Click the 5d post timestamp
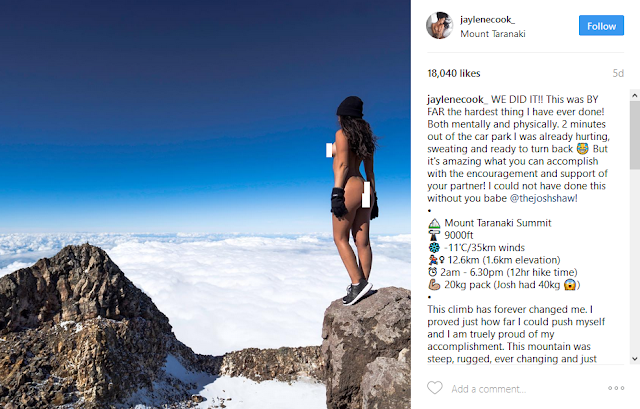The image size is (640, 409). 618,73
